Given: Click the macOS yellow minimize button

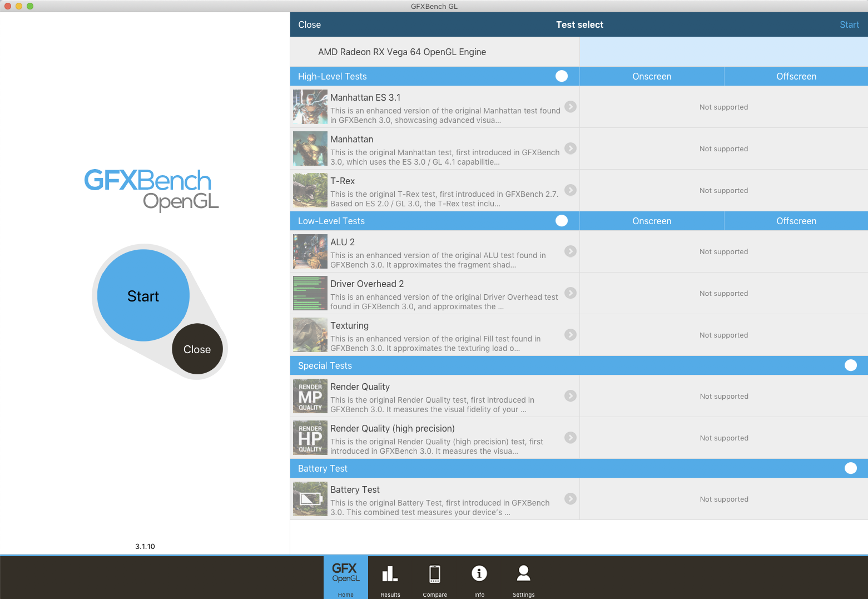Looking at the screenshot, I should (x=19, y=6).
